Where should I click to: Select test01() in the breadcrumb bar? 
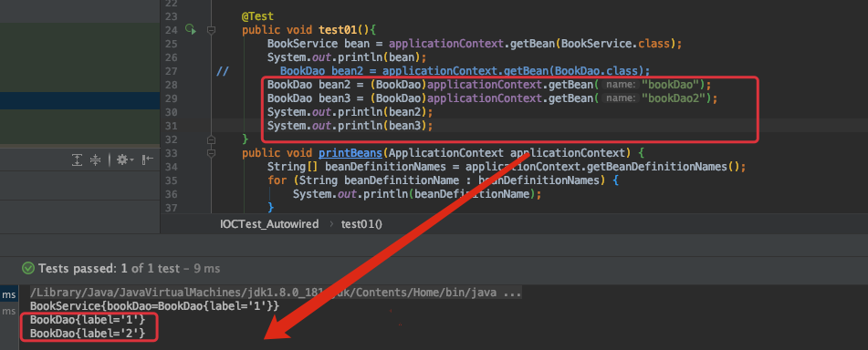tap(362, 224)
